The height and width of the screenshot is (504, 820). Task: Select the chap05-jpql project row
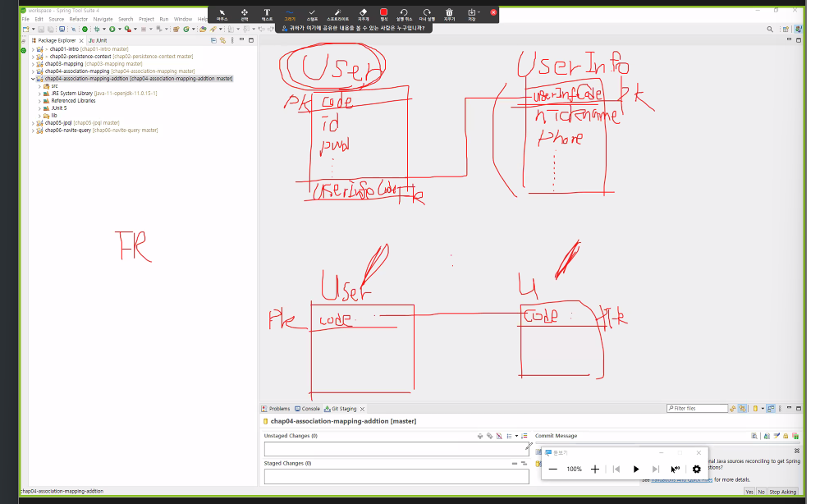click(77, 123)
